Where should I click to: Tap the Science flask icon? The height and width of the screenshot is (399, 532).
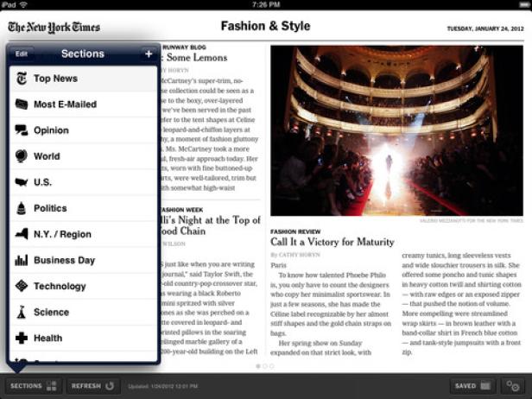pyautogui.click(x=22, y=312)
